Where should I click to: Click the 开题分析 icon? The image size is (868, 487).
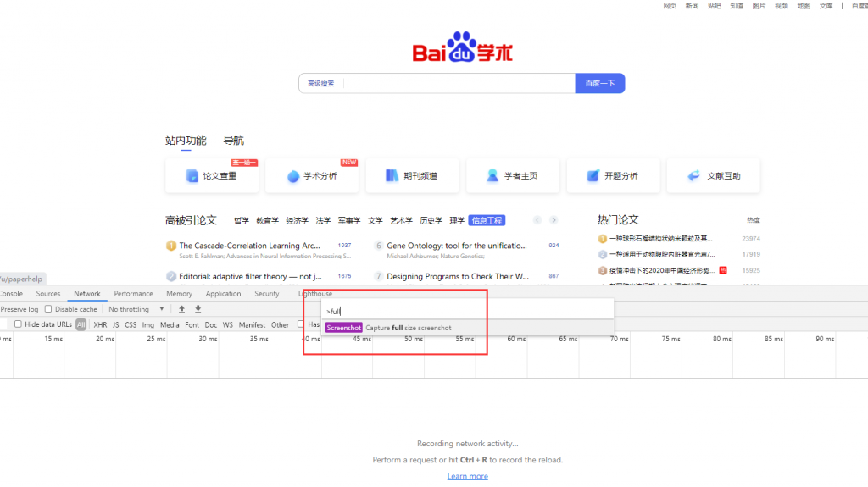click(593, 176)
